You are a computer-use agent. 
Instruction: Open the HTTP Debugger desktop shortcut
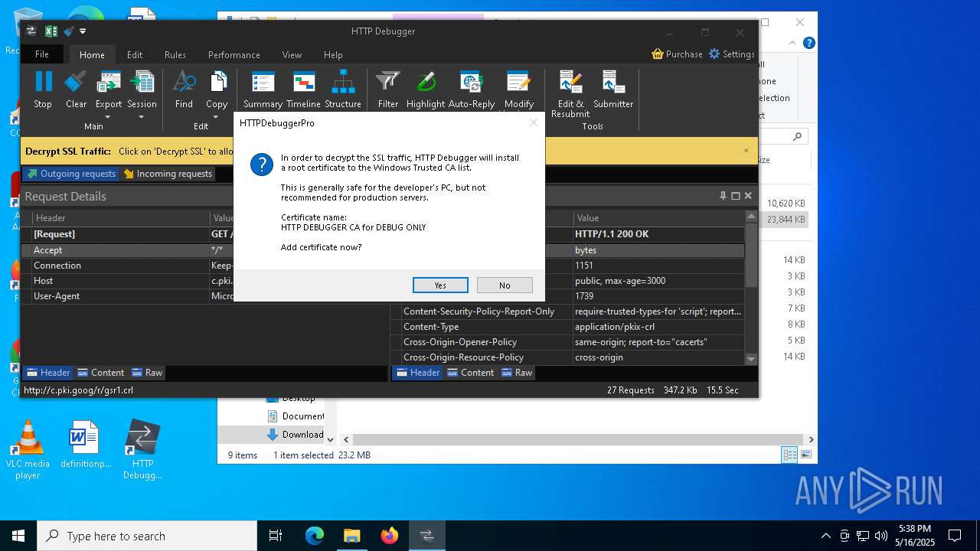[x=142, y=450]
